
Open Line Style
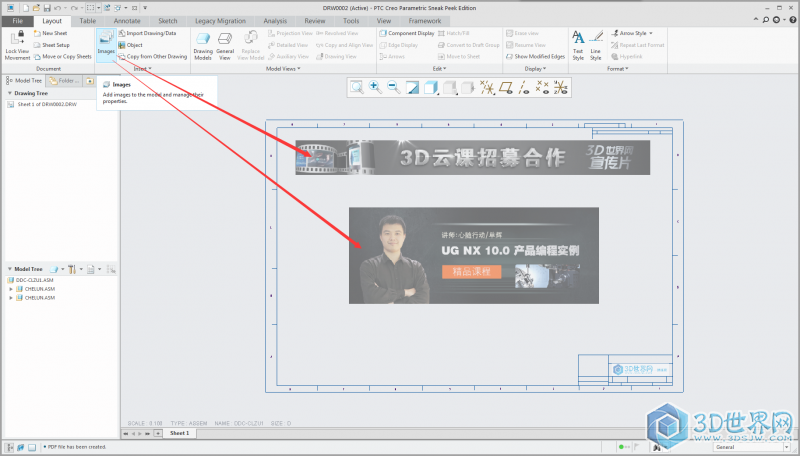pos(595,45)
